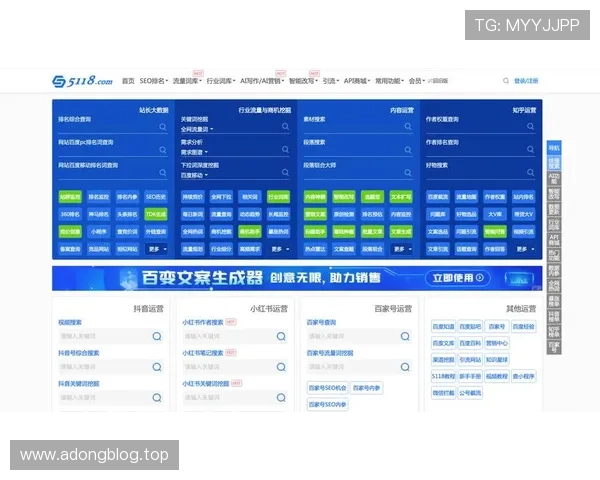
Task: Open the 常用功能 menu
Action: (x=389, y=81)
